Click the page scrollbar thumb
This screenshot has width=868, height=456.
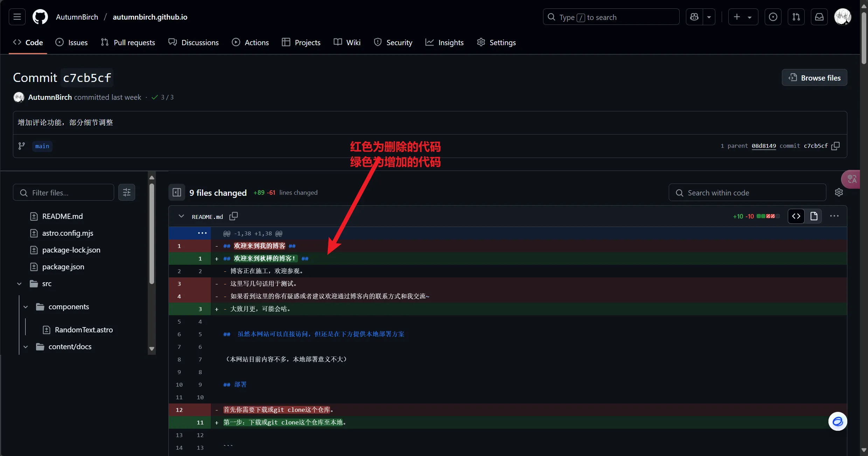point(864,37)
